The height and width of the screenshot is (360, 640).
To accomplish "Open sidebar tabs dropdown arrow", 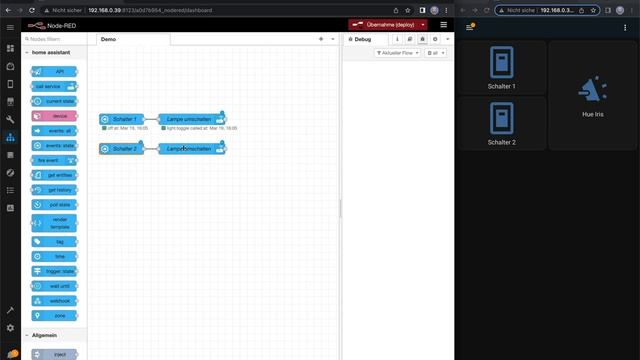I will tap(448, 39).
